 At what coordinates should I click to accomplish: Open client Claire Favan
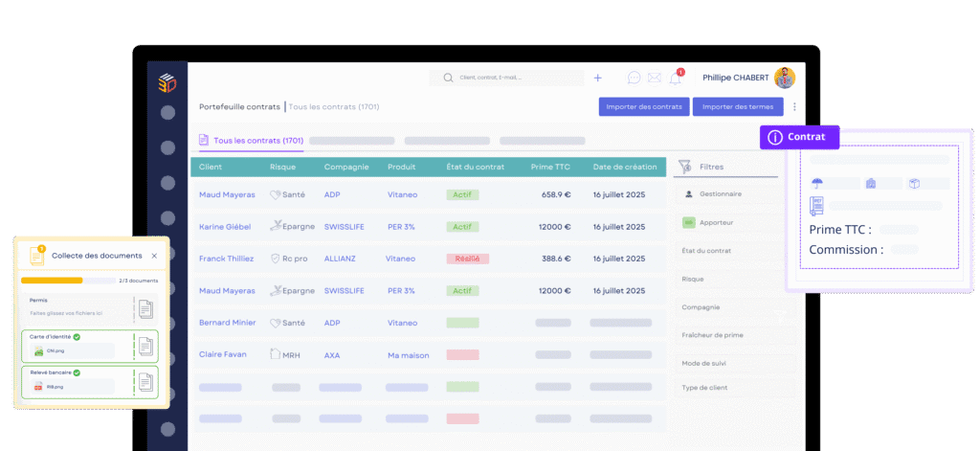(222, 354)
